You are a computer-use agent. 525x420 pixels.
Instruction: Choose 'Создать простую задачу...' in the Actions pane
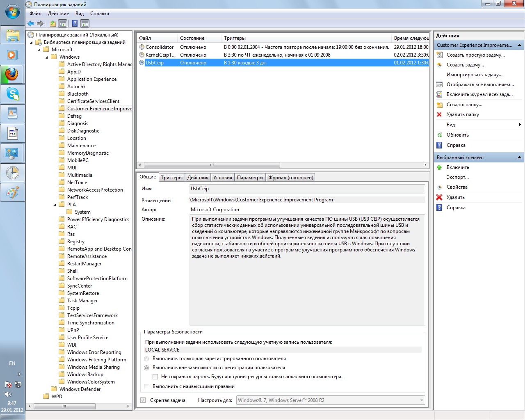pos(476,55)
